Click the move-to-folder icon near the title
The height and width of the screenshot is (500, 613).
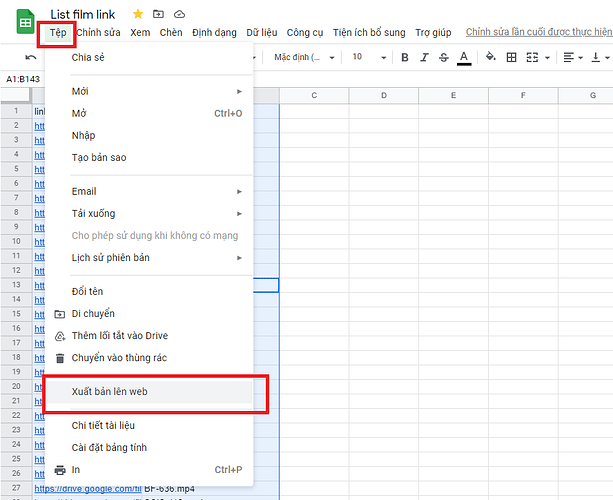pos(158,14)
